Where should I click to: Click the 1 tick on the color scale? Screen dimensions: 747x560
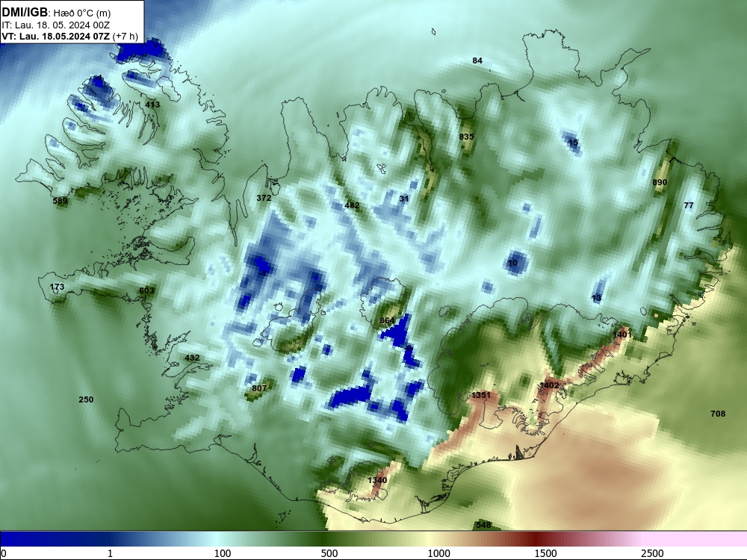pos(111,553)
